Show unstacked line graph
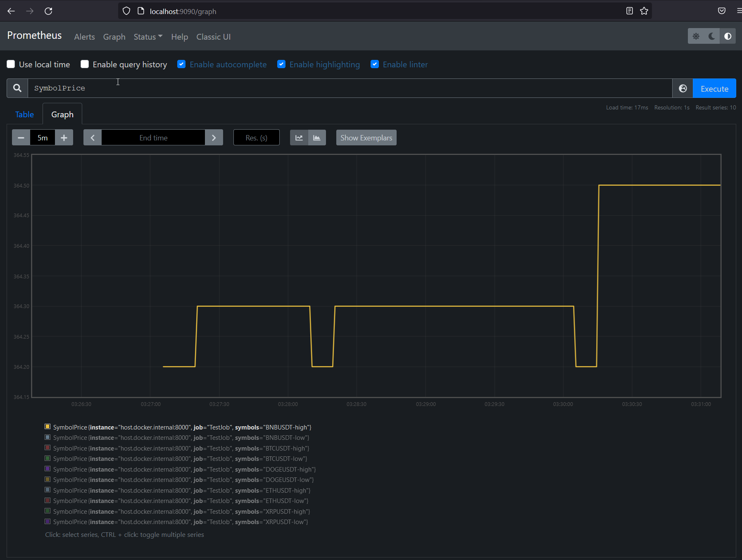Viewport: 742px width, 560px height. (x=299, y=138)
